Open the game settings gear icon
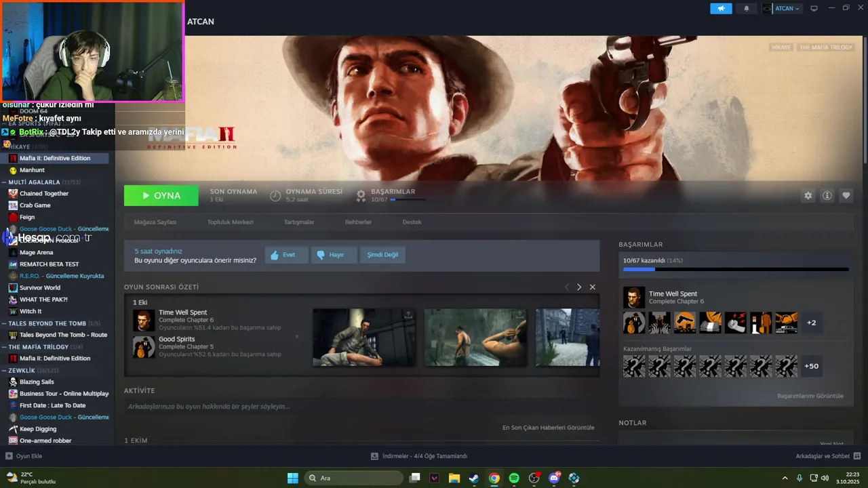 tap(808, 195)
